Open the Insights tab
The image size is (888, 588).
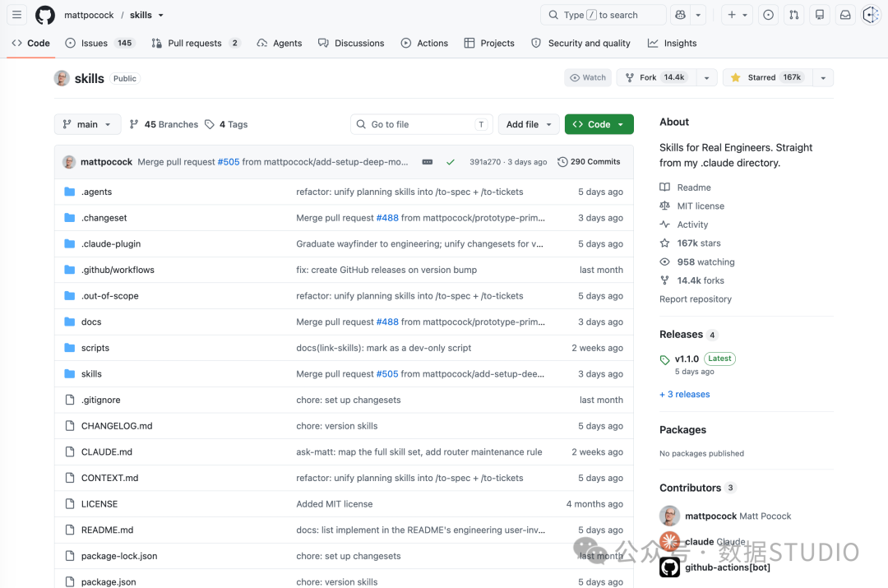[673, 43]
